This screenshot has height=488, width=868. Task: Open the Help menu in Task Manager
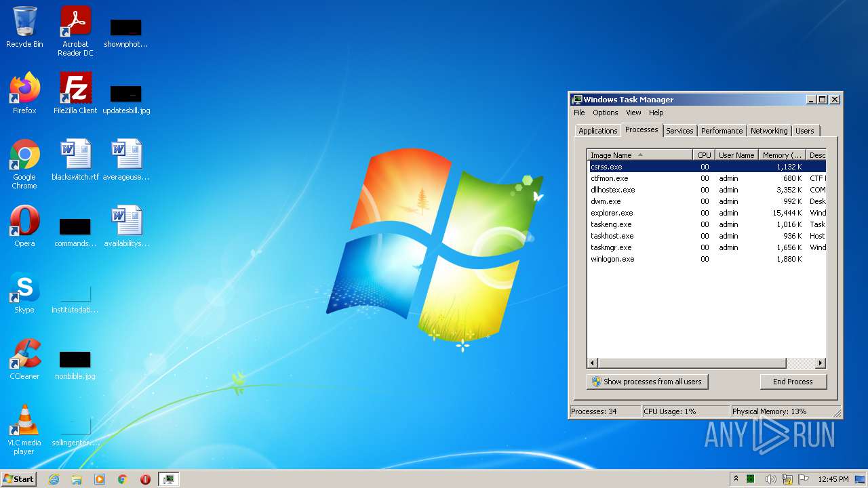point(656,113)
